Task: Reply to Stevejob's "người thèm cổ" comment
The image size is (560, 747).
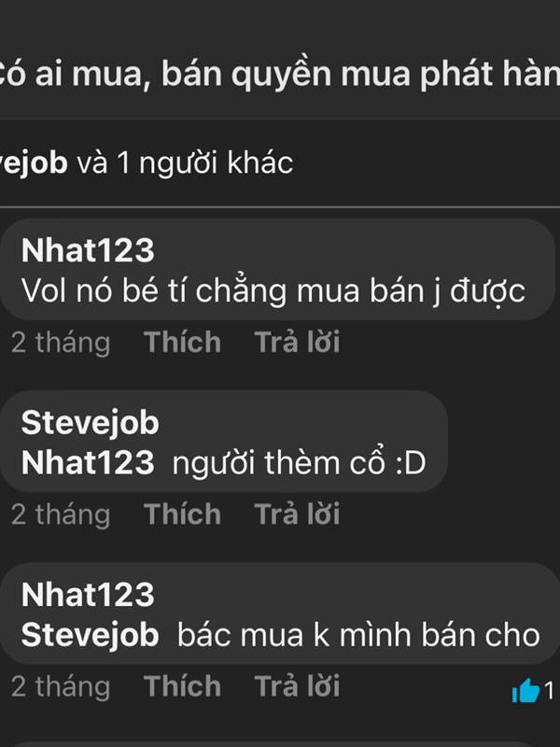Action: click(297, 514)
